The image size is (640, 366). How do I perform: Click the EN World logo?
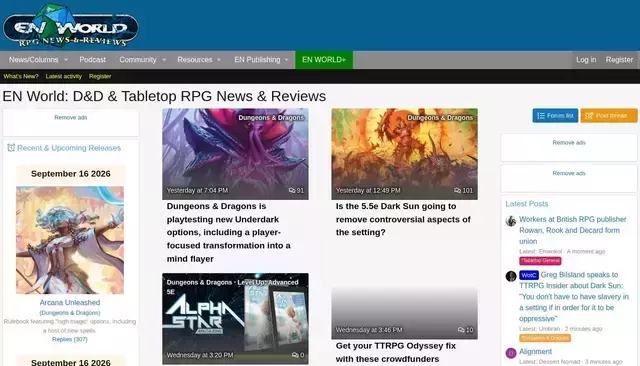pyautogui.click(x=71, y=26)
